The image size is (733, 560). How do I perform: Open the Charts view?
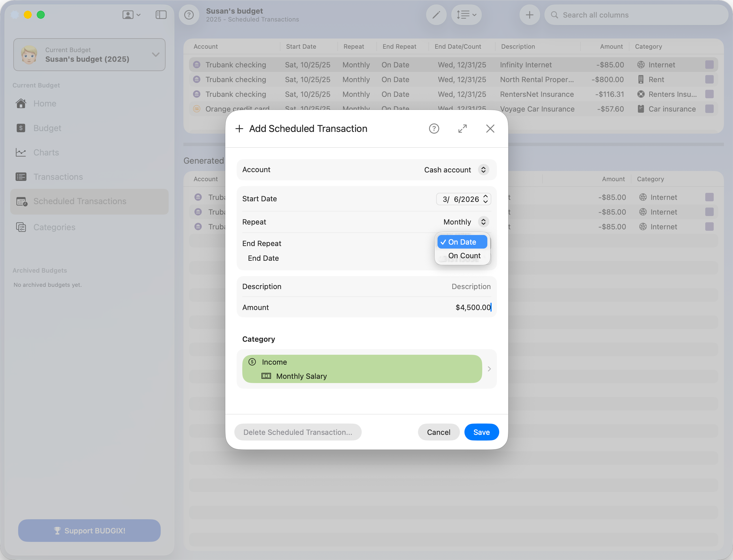coord(46,152)
